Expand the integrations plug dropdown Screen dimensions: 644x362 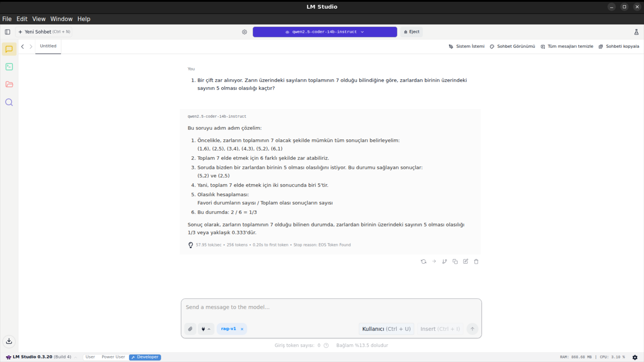[x=206, y=329]
